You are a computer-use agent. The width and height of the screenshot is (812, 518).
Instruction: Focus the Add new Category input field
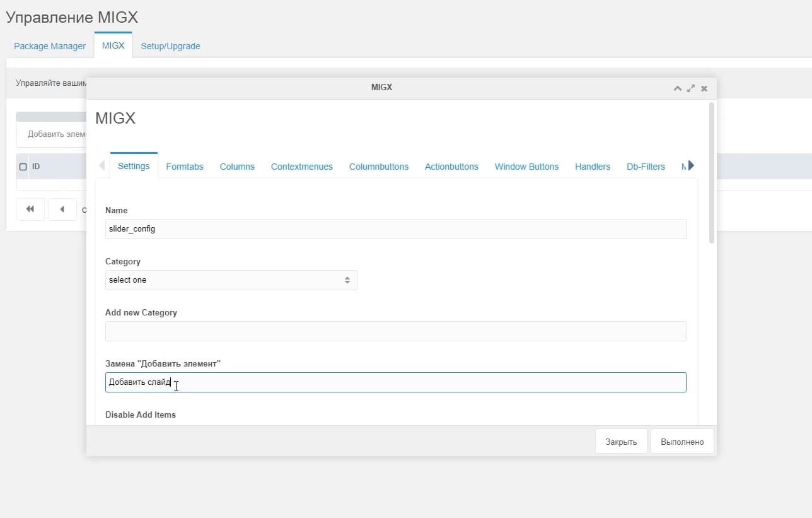395,331
